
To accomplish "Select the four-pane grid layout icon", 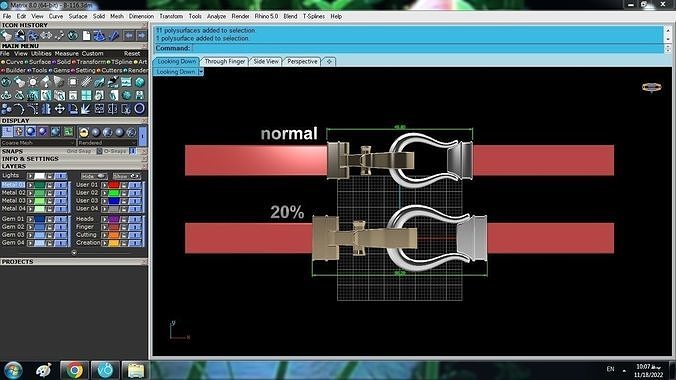I will point(86,95).
